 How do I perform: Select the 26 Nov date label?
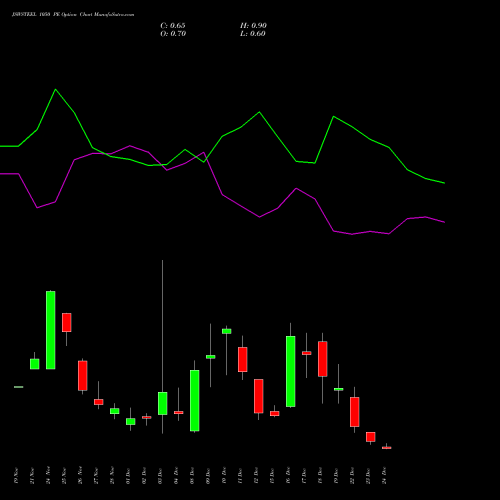[80, 476]
